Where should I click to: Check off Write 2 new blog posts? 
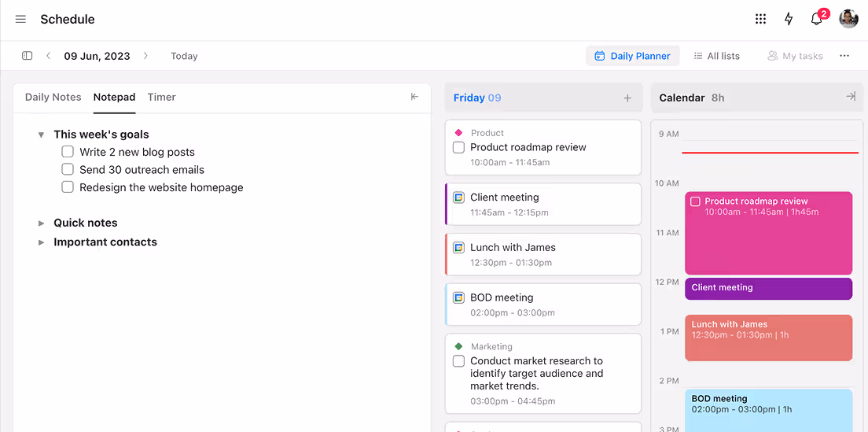pyautogui.click(x=68, y=152)
